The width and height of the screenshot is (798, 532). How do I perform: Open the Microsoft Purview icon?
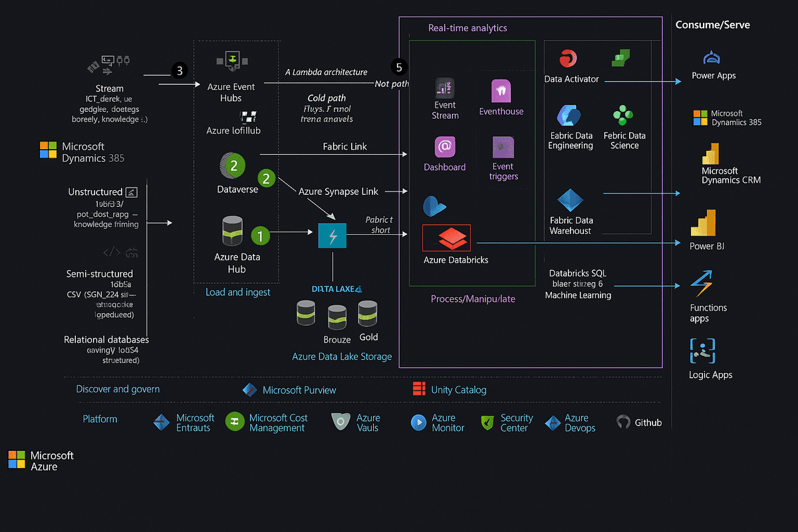click(x=250, y=390)
